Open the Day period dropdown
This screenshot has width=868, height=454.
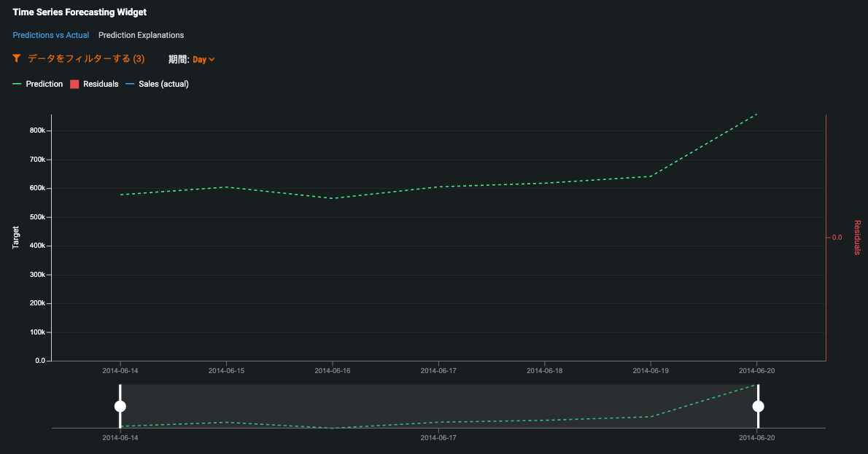[200, 60]
